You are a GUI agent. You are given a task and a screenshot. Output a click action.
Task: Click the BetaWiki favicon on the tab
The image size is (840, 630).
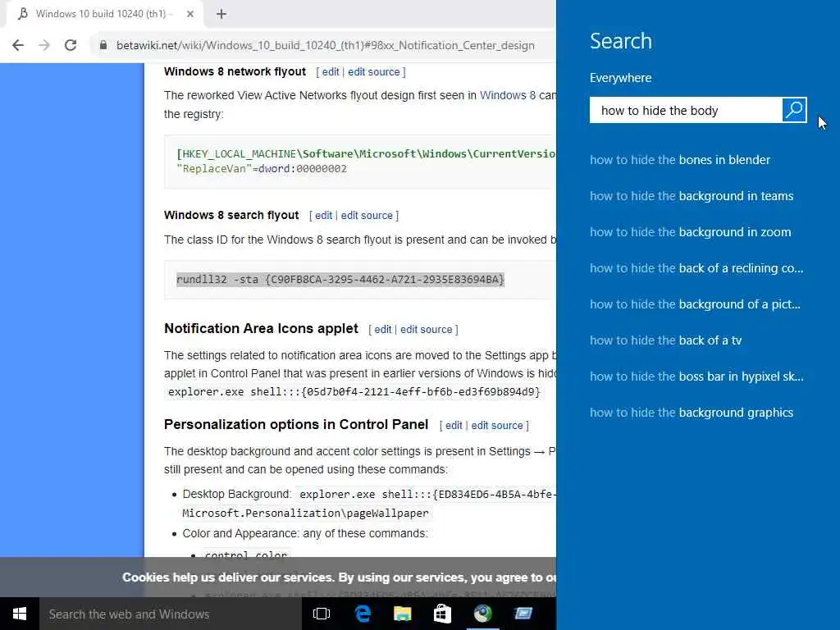click(23, 13)
